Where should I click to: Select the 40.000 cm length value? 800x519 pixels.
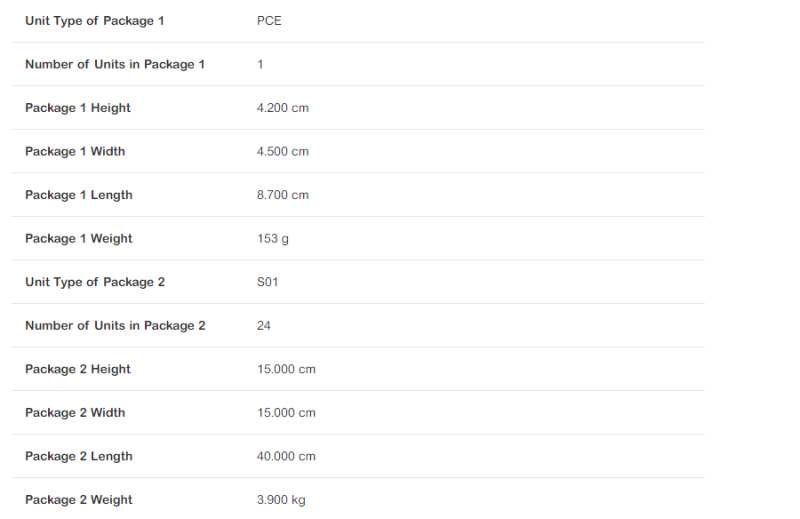click(x=286, y=456)
